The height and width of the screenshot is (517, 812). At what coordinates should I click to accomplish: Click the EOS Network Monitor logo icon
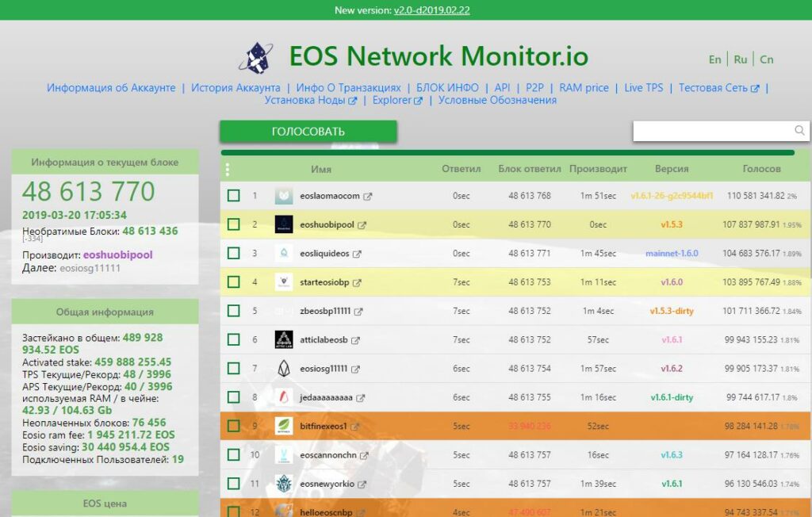(258, 57)
